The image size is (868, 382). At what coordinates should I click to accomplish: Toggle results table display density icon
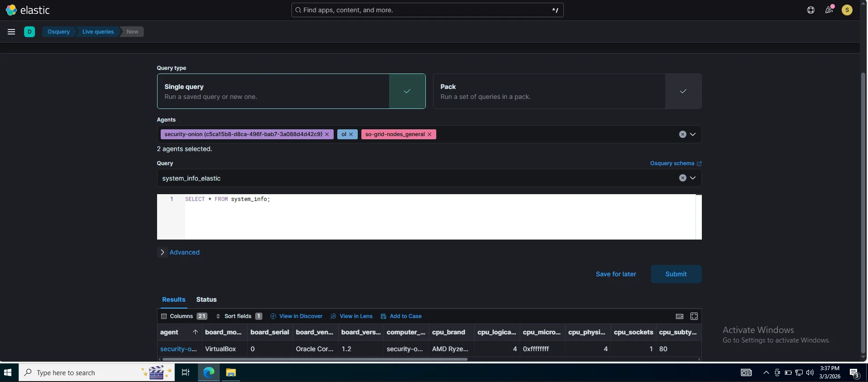click(680, 316)
